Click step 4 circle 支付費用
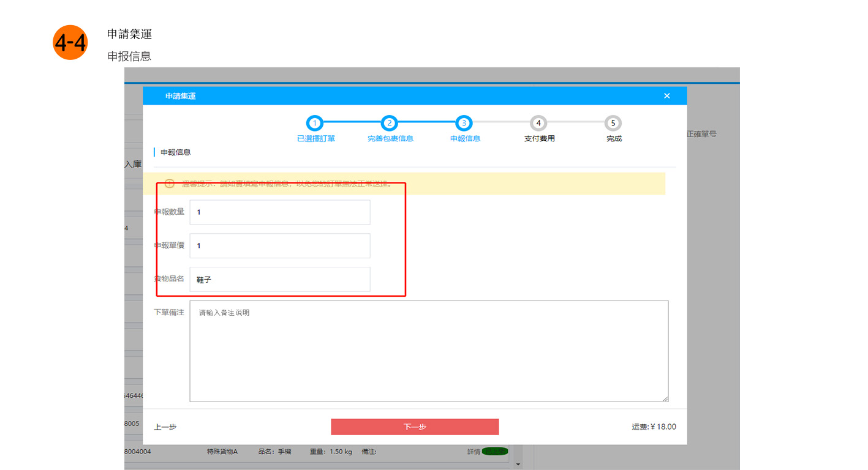The height and width of the screenshot is (470, 868). [x=538, y=123]
